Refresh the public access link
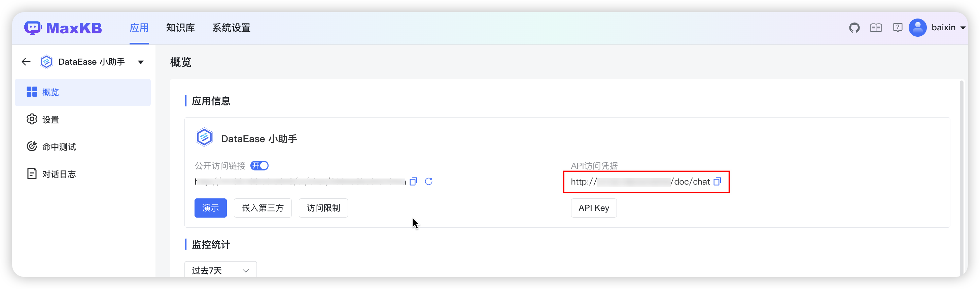The height and width of the screenshot is (289, 980). [x=428, y=182]
